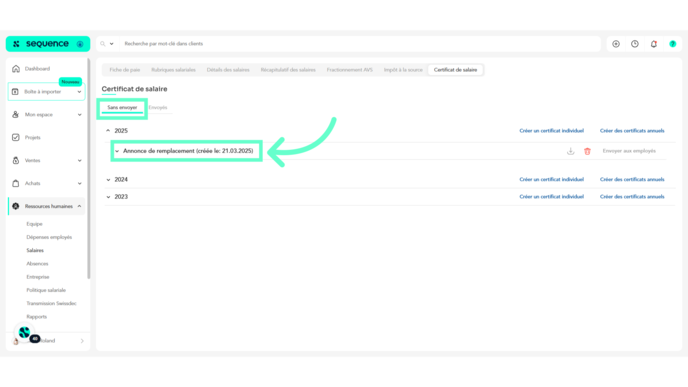688x387 pixels.
Task: Click the icon beside Sequence logo
Action: 80,44
